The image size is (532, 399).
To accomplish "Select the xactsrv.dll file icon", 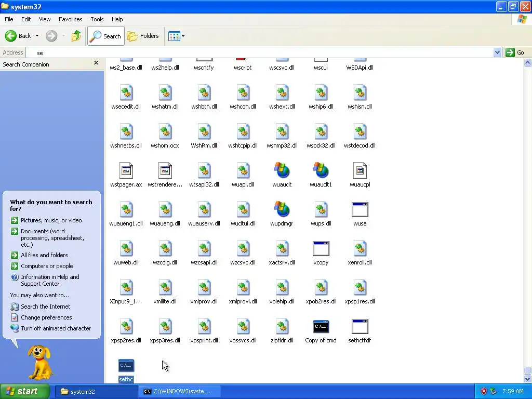I will click(x=282, y=248).
